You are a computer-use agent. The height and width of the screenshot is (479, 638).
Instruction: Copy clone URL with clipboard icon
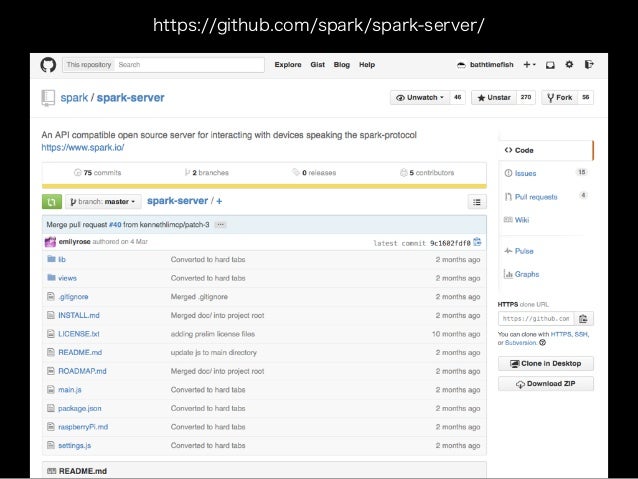[x=583, y=319]
